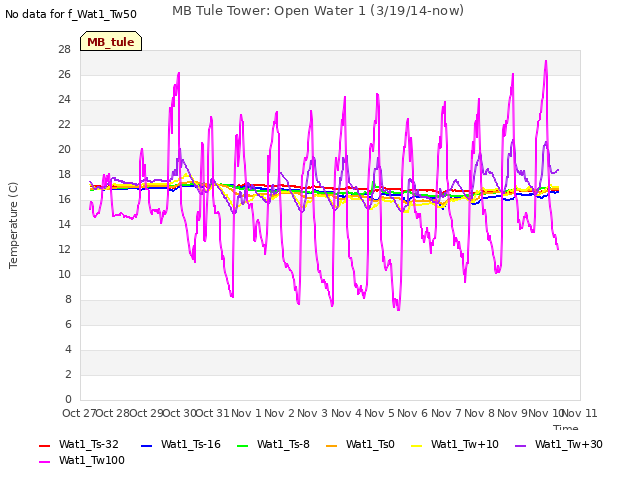This screenshot has width=640, height=480.
Task: Click the red Wat1_Ts-32 legend swatch
Action: [x=44, y=445]
